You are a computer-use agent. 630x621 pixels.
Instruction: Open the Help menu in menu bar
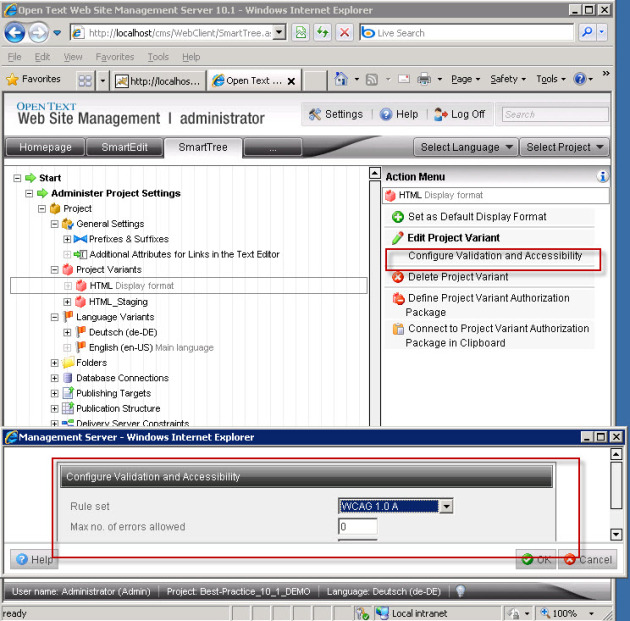[191, 57]
